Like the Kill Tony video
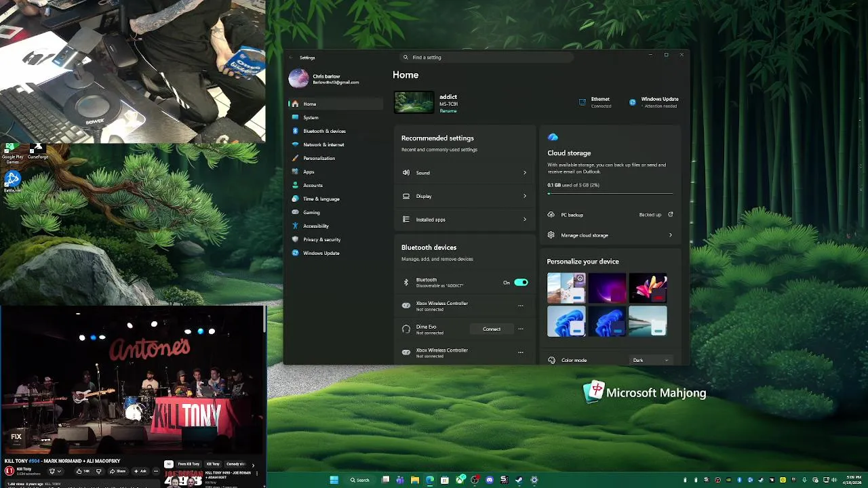This screenshot has height=488, width=868. click(83, 471)
